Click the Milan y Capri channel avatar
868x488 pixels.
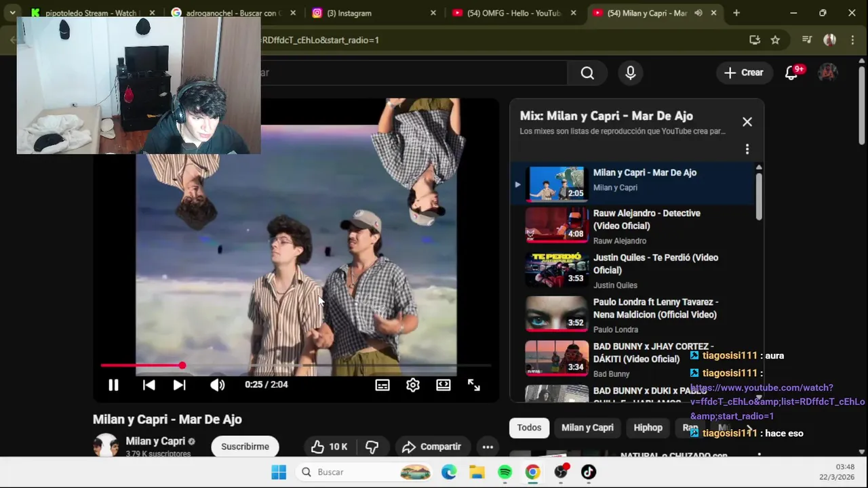105,445
